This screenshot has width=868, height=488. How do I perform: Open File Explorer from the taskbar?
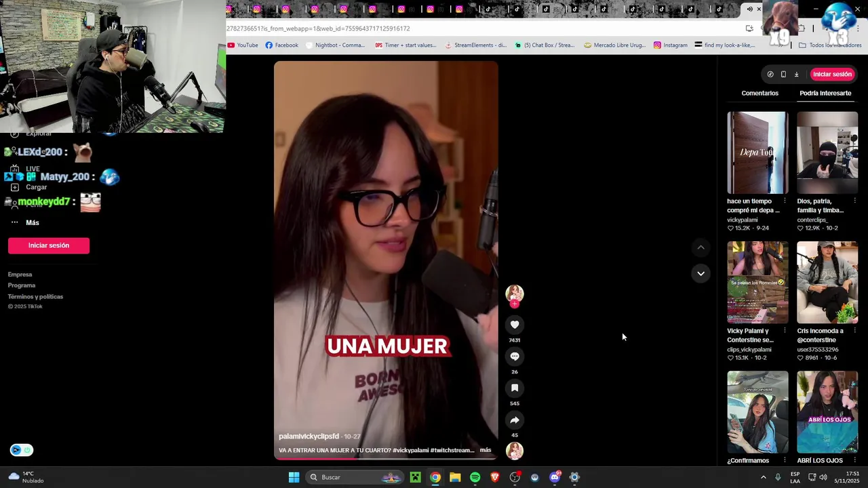pos(455,477)
